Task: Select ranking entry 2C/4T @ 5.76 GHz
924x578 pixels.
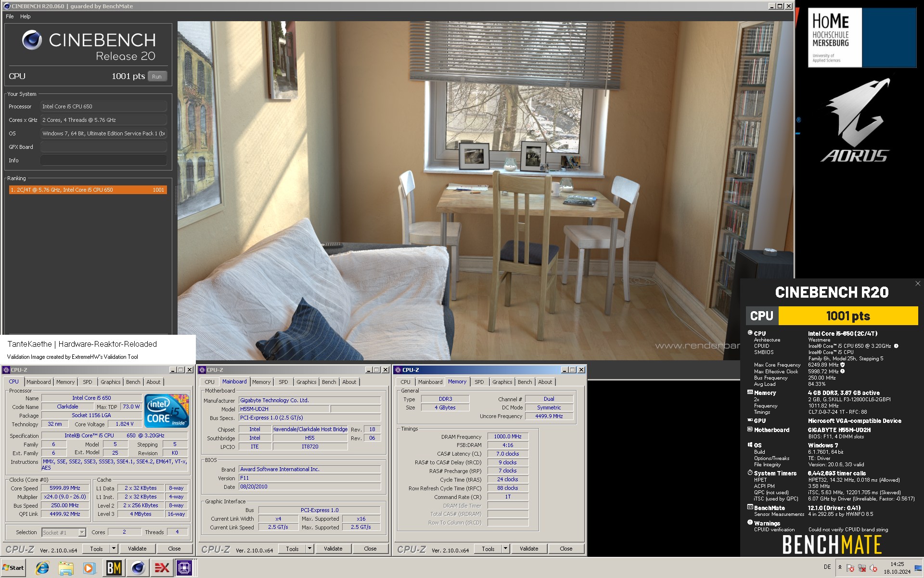Action: click(x=88, y=190)
